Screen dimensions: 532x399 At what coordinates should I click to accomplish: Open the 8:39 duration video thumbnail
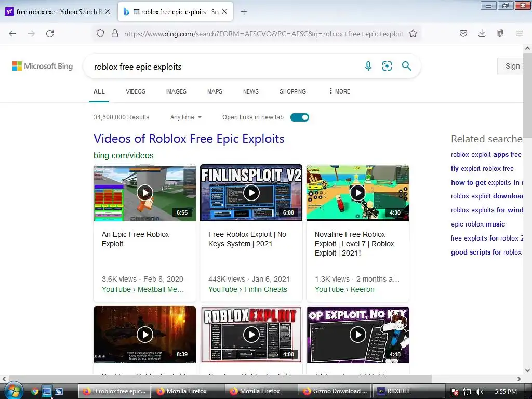[x=145, y=335]
